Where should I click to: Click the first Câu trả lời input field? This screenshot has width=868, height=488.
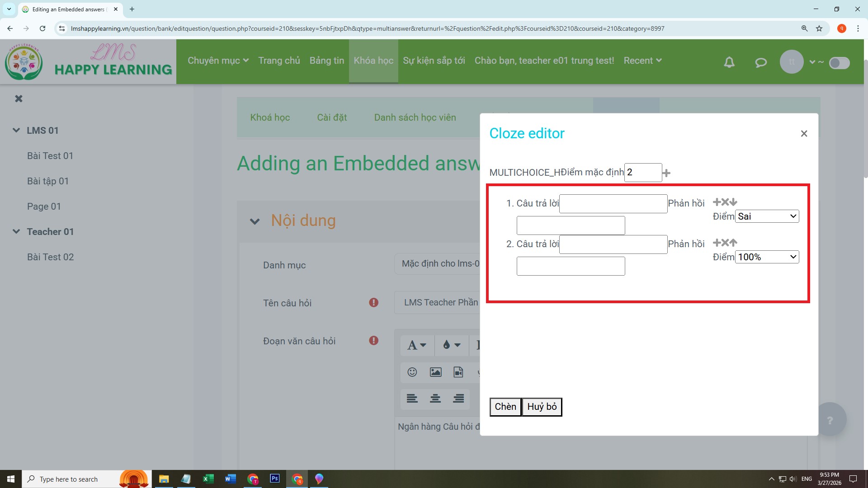pyautogui.click(x=613, y=204)
